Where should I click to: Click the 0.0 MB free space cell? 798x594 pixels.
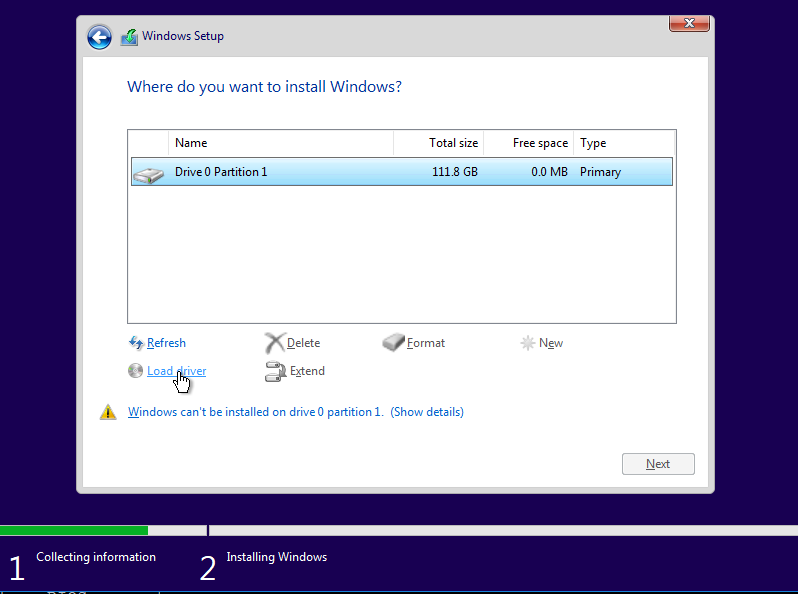coord(549,172)
